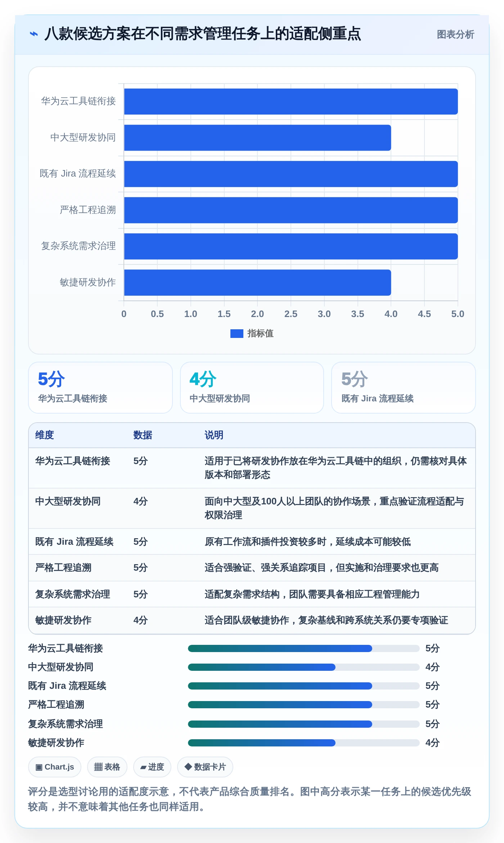Toggle the 指标值 legend color swatch
Viewport: 504px width, 843px height.
click(237, 334)
